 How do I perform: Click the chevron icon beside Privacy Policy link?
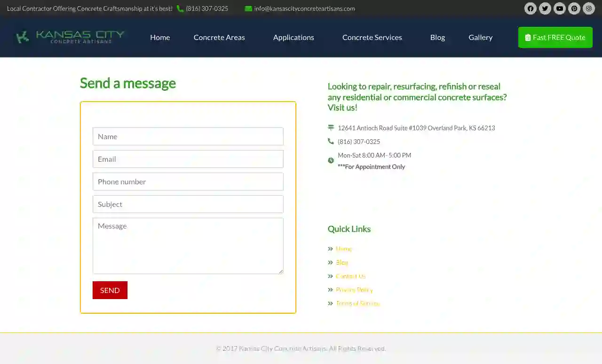tap(331, 290)
